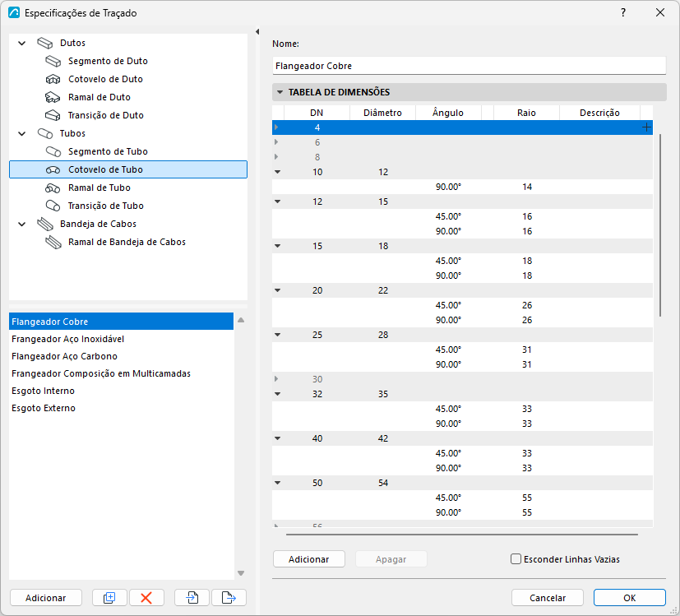Expand the DN 6 table row
The width and height of the screenshot is (680, 616).
point(276,141)
